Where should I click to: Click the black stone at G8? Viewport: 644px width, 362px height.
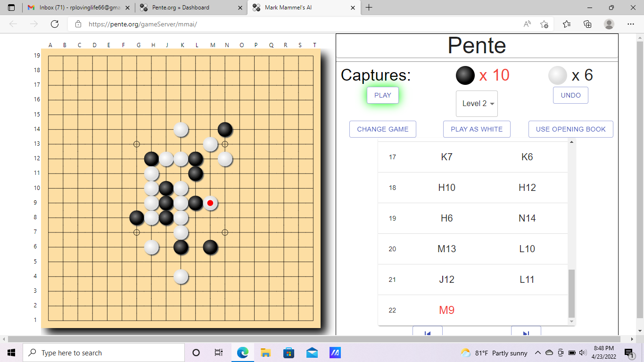click(x=137, y=218)
